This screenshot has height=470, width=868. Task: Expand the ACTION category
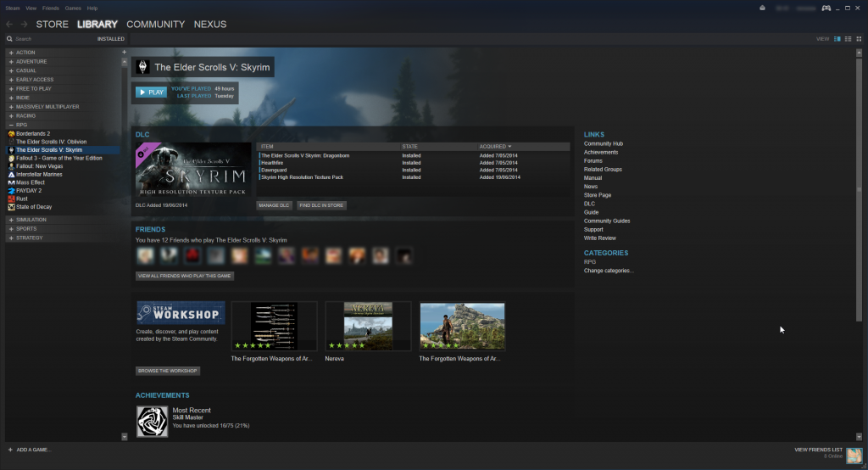[11, 53]
